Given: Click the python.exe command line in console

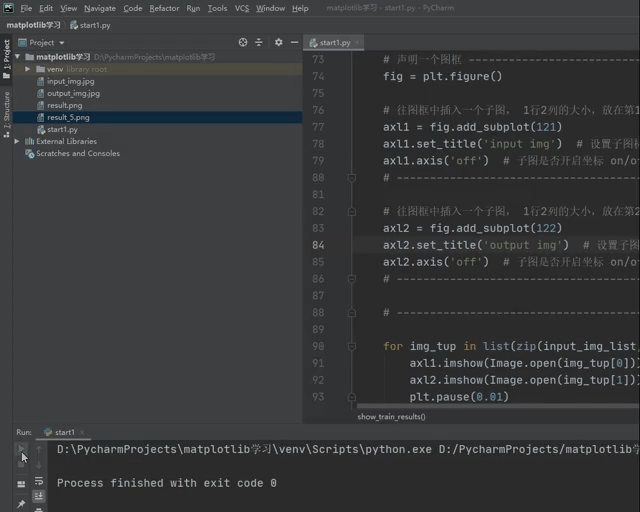Looking at the screenshot, I should (348, 449).
